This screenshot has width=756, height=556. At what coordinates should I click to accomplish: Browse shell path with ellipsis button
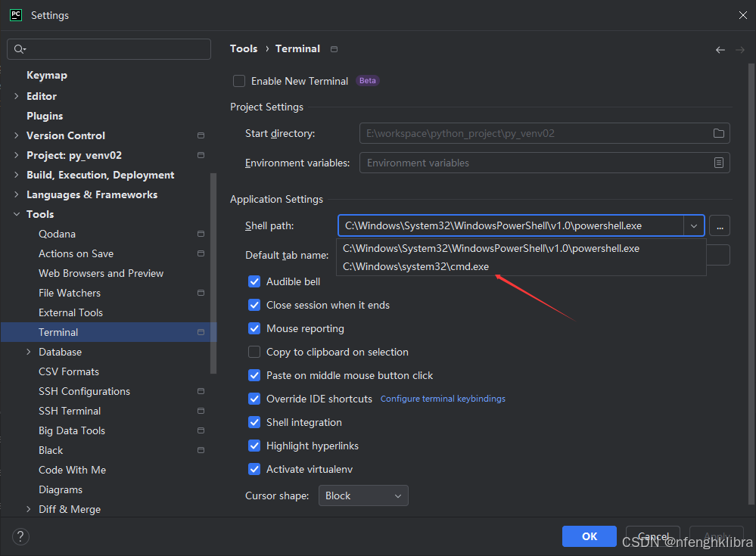[x=720, y=226]
